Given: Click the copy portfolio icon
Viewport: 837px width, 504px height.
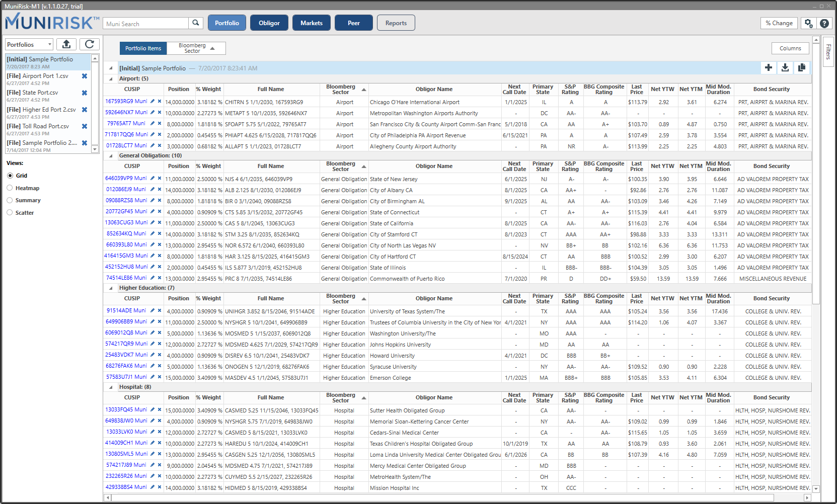Looking at the screenshot, I should tap(802, 67).
